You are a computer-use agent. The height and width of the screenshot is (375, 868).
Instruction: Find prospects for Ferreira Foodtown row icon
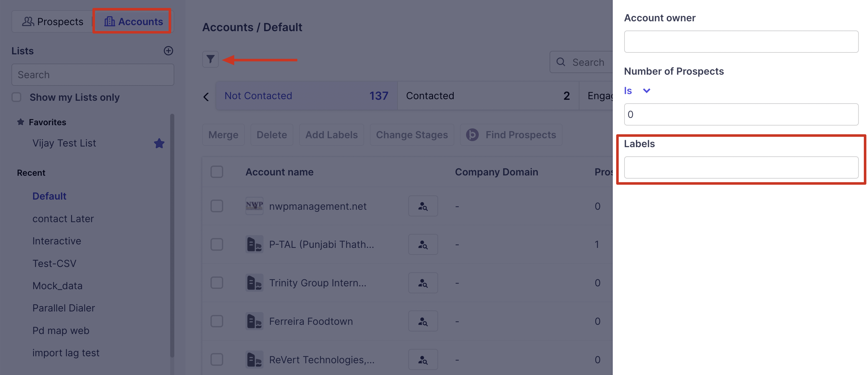423,321
